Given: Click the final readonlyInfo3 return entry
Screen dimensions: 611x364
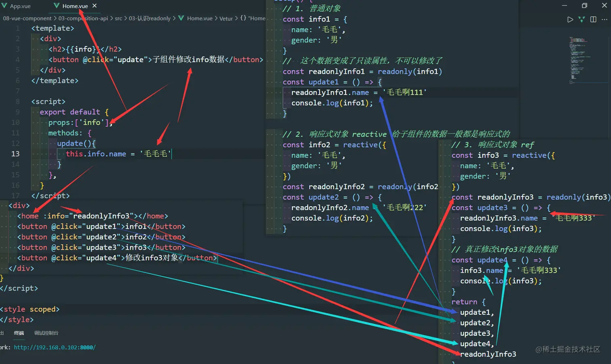Looking at the screenshot, I should click(x=488, y=354).
